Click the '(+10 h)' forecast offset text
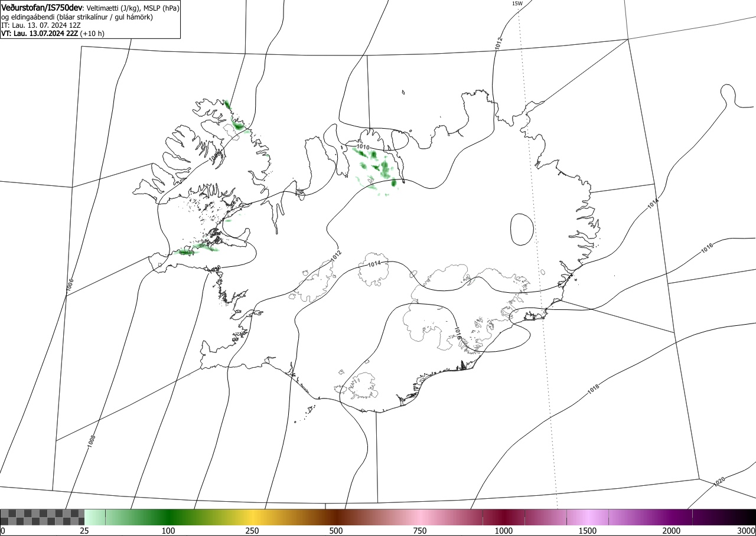Screen dimensions: 756x536 [92, 34]
